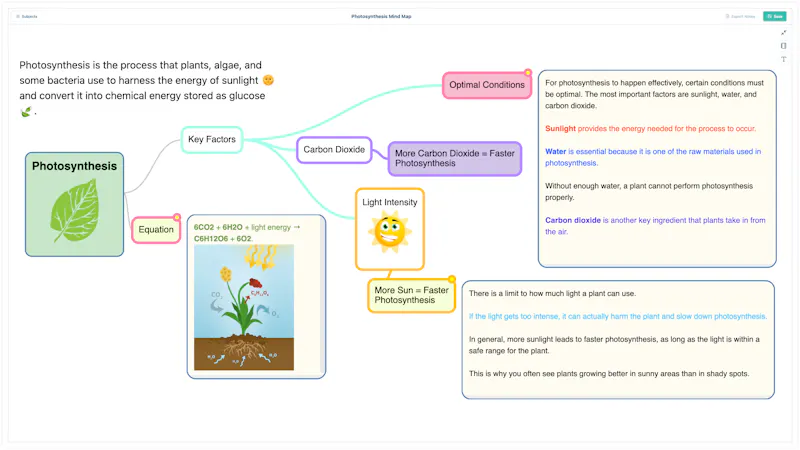The width and height of the screenshot is (800, 450).
Task: Select the Carbon Dioxide node
Action: point(334,149)
